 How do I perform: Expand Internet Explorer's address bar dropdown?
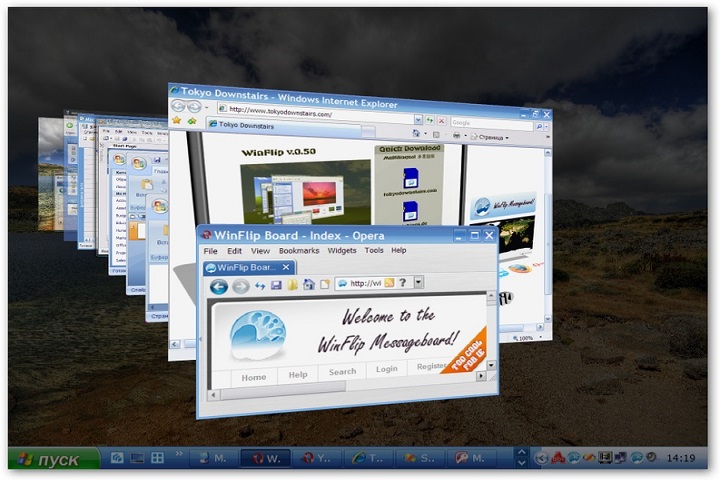417,117
